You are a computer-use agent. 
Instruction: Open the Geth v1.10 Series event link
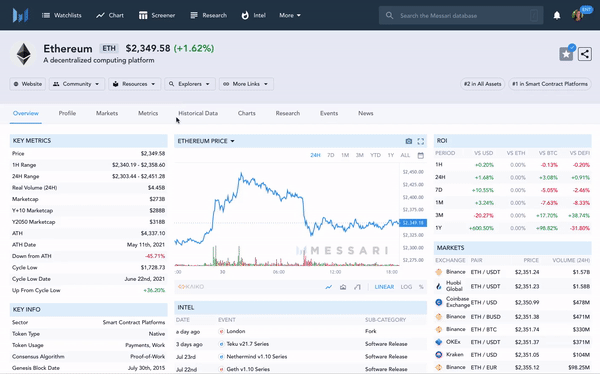click(x=248, y=369)
